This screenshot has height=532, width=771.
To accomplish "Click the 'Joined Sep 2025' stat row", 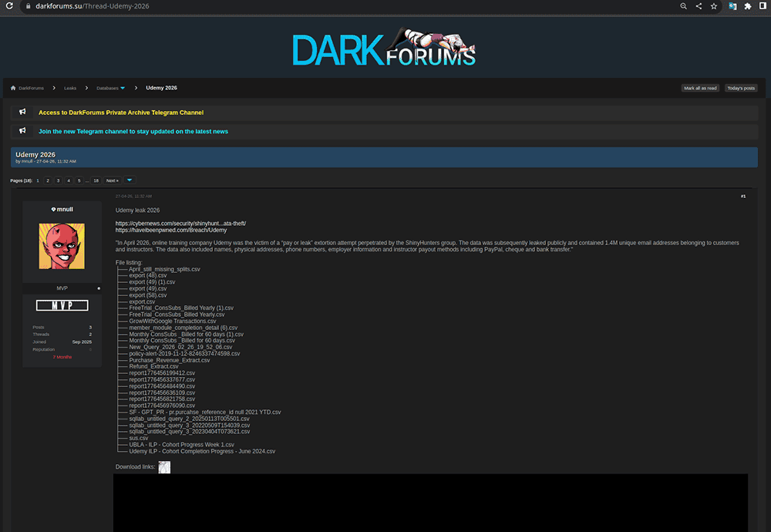I will [62, 342].
